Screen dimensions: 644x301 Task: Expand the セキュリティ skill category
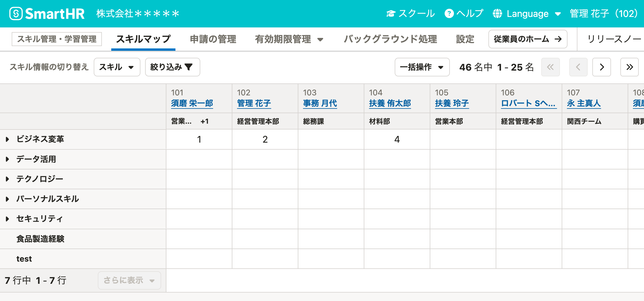(8, 219)
